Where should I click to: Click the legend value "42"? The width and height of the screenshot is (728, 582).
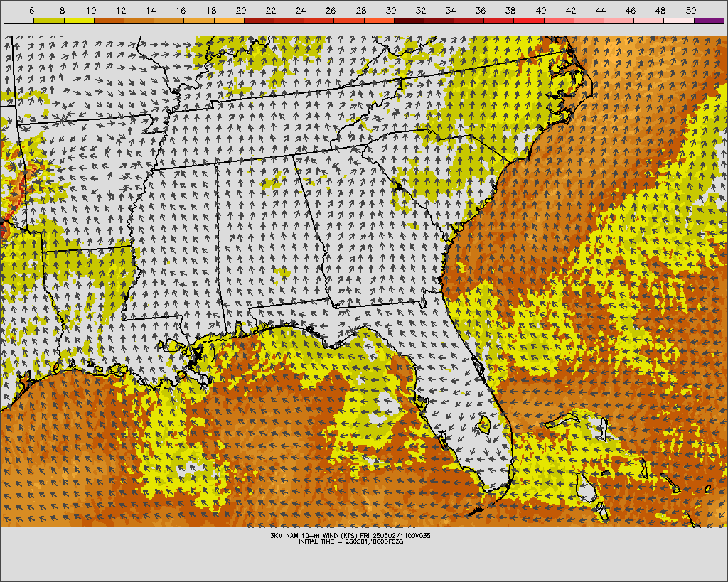click(x=571, y=10)
